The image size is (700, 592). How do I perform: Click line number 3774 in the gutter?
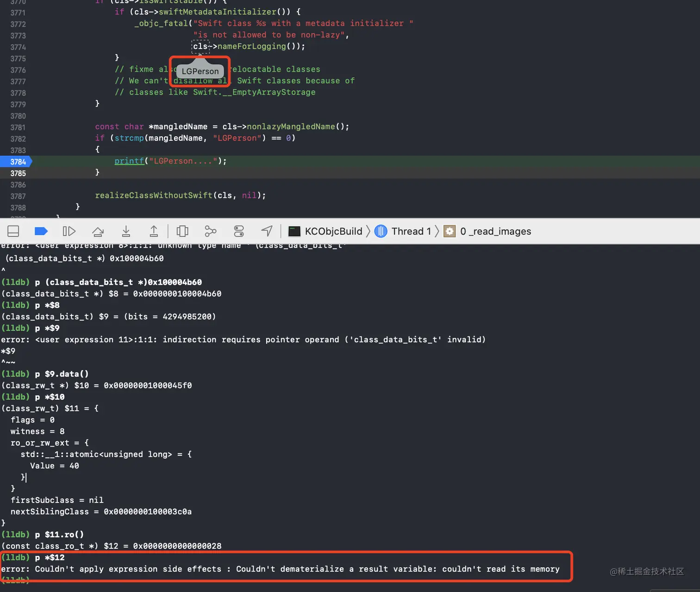(x=18, y=47)
